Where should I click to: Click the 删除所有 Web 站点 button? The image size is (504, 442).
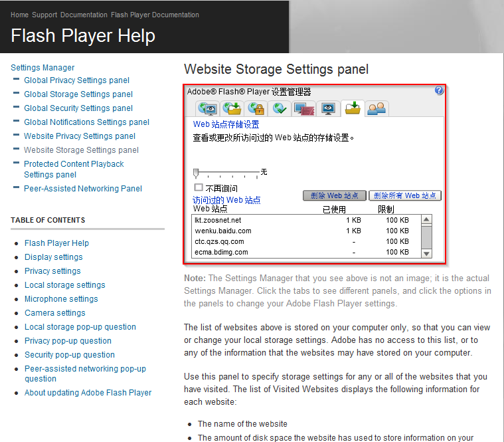click(x=404, y=195)
